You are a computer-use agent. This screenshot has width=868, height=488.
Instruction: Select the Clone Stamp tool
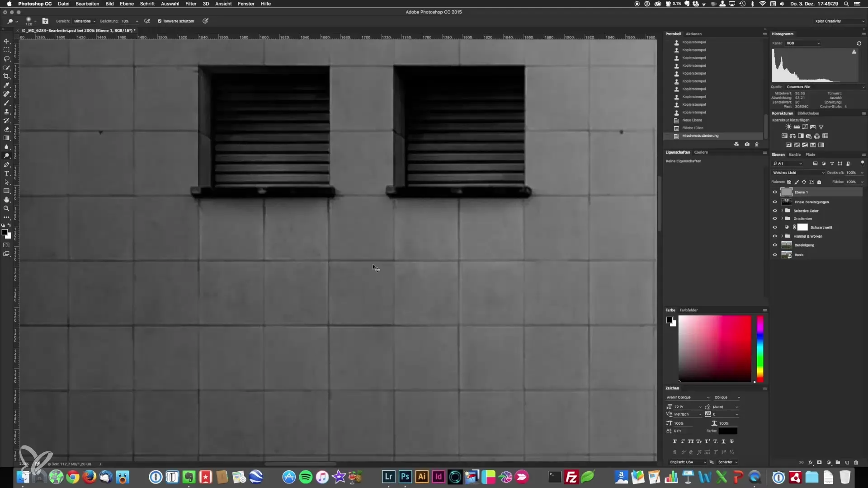6,112
